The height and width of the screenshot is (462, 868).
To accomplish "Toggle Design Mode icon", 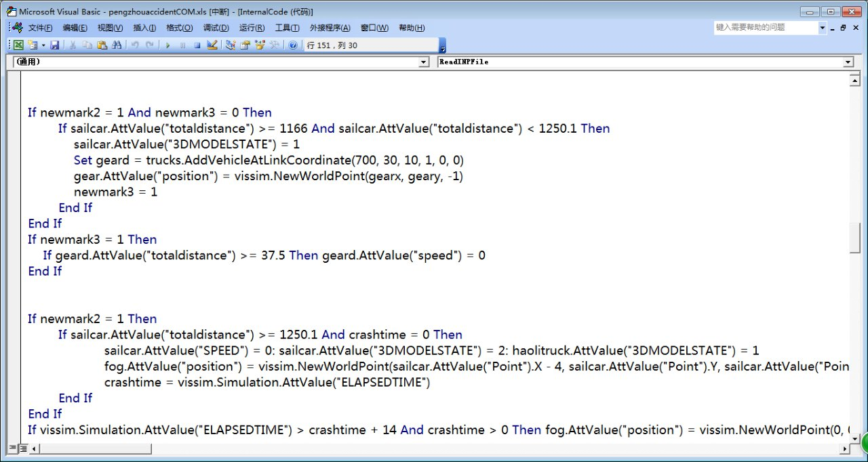I will pyautogui.click(x=212, y=45).
